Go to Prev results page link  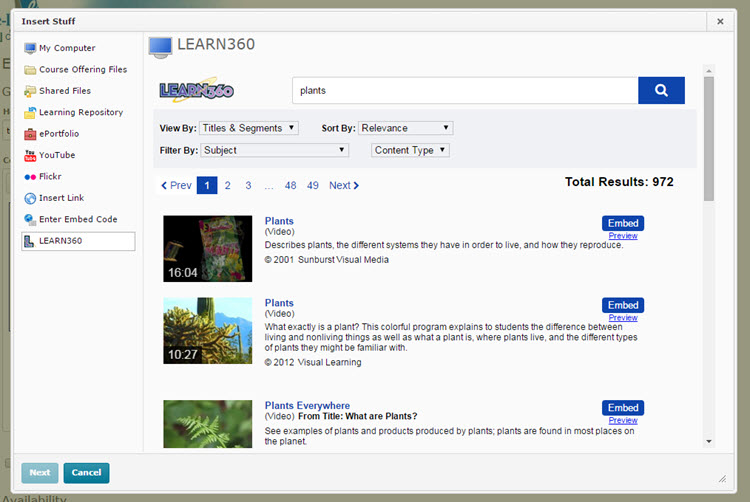click(x=176, y=186)
